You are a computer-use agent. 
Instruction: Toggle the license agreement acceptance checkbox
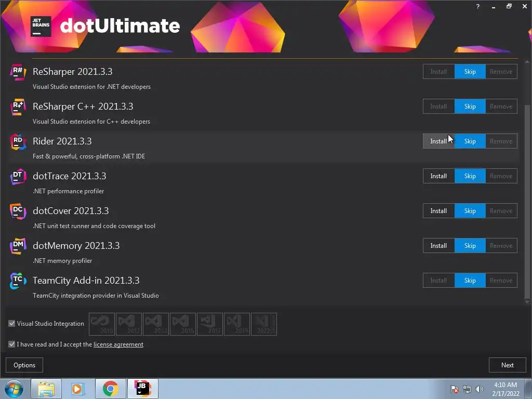(x=11, y=344)
